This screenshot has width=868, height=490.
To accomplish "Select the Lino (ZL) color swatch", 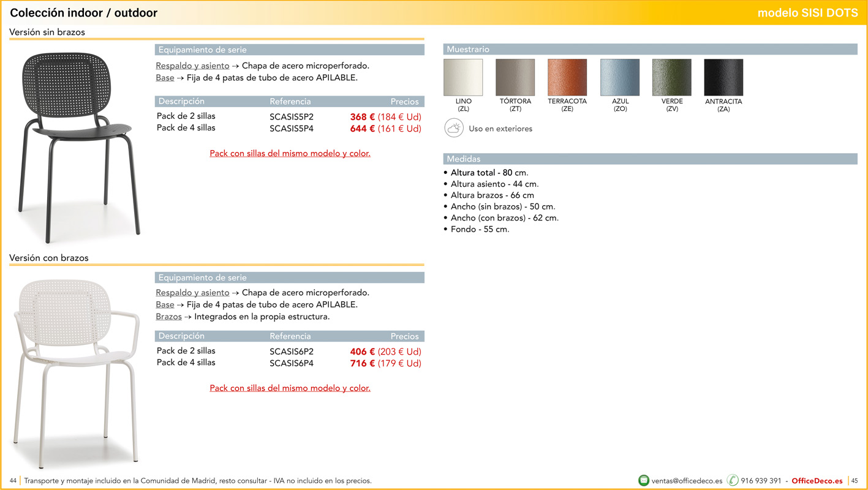I will [463, 78].
